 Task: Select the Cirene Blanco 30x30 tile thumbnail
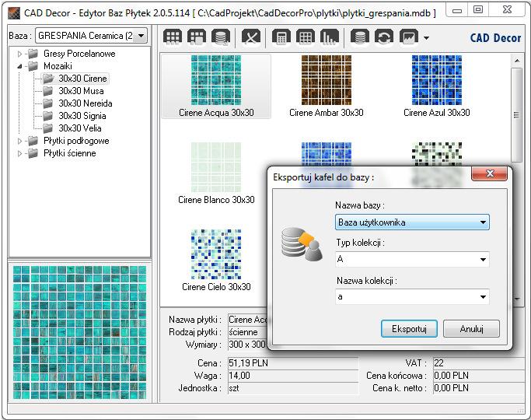216,167
